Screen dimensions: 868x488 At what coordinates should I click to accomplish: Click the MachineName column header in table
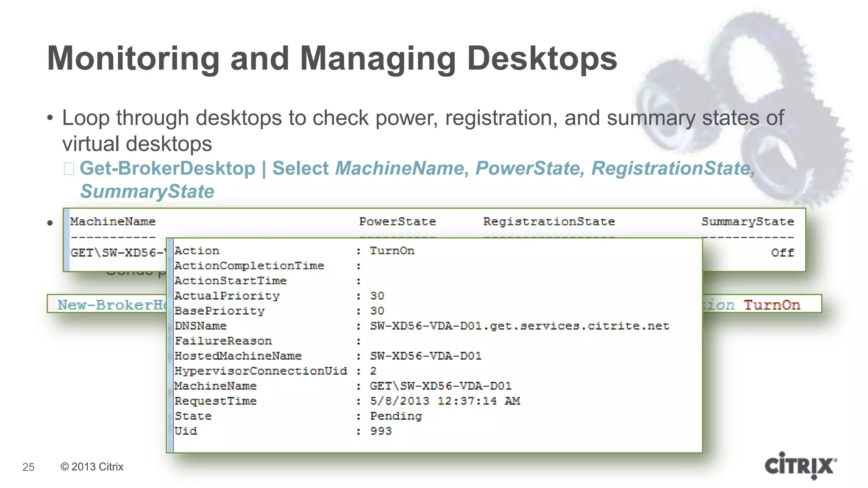pos(113,222)
